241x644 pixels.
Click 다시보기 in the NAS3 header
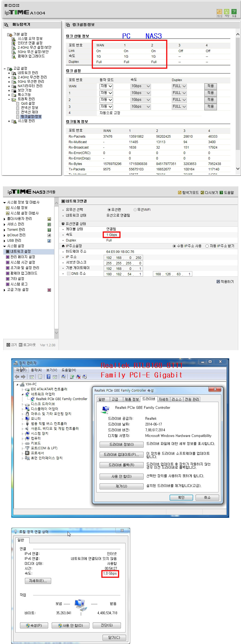[209, 193]
